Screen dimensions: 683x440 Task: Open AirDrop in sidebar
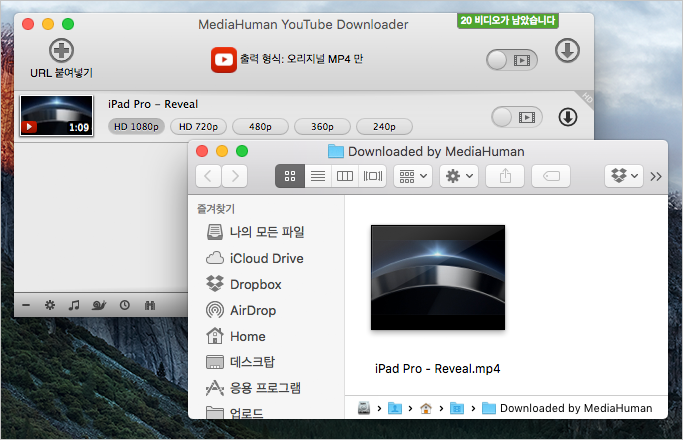(x=266, y=310)
